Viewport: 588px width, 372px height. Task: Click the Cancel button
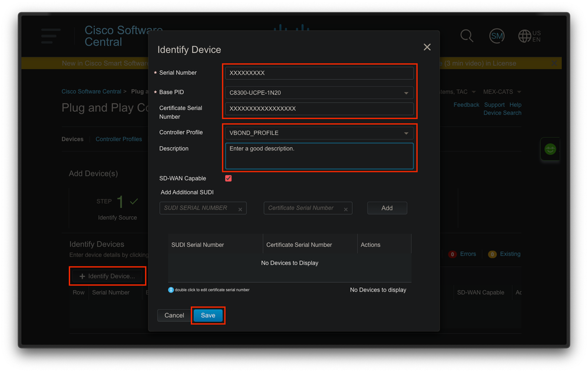pos(174,315)
